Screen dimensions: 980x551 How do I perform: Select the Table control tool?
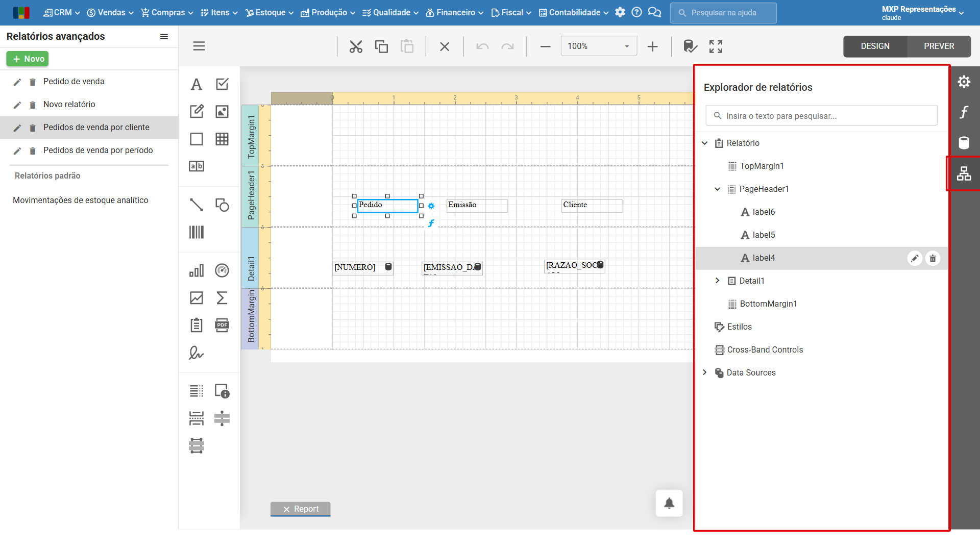(x=222, y=139)
